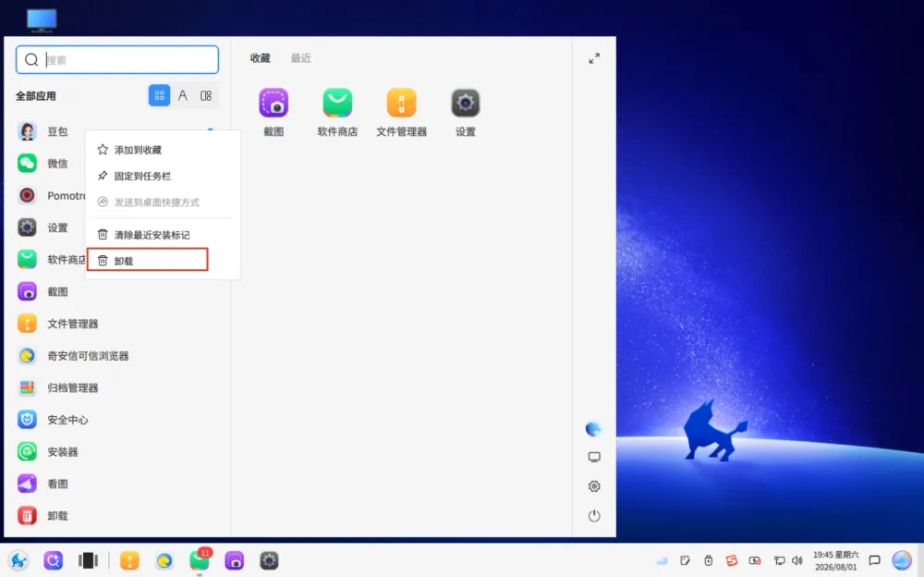The image size is (924, 577).
Task: Open 看图 image viewer from app list
Action: (117, 484)
